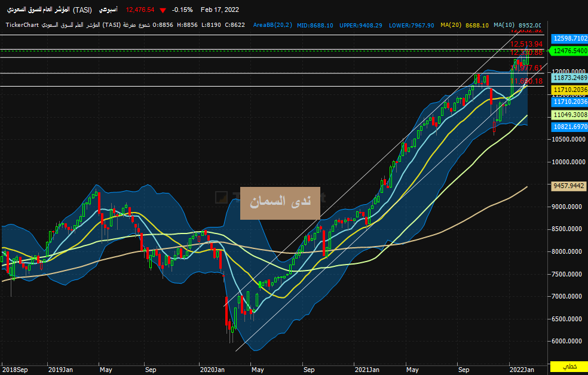Click the 11049.3008 pale-green price tag
This screenshot has width=588, height=375.
569,115
